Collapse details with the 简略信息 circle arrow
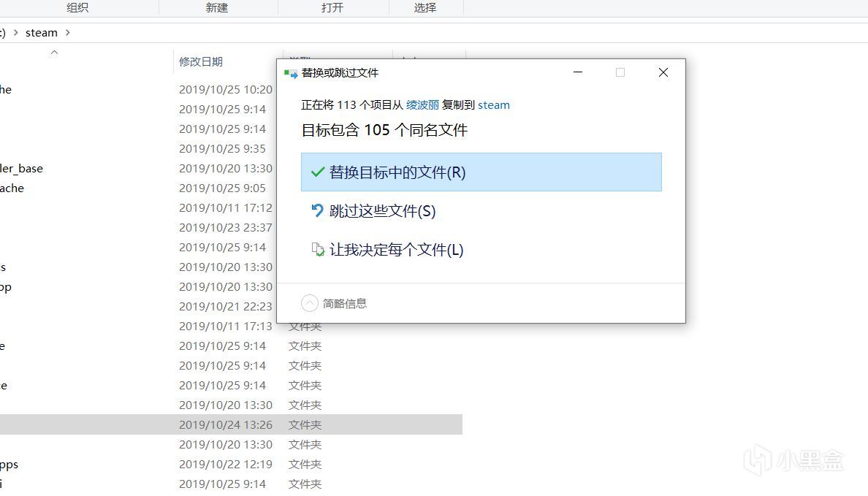The height and width of the screenshot is (496, 868). [x=310, y=303]
